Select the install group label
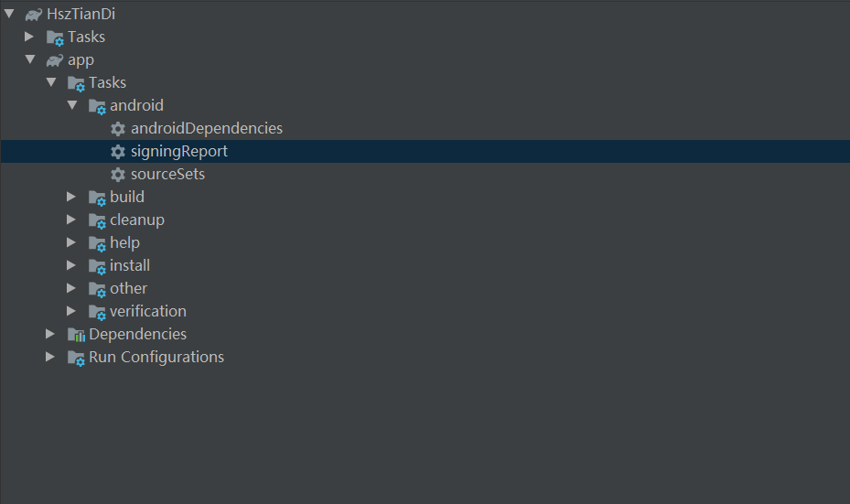Viewport: 850px width, 504px height. tap(130, 265)
